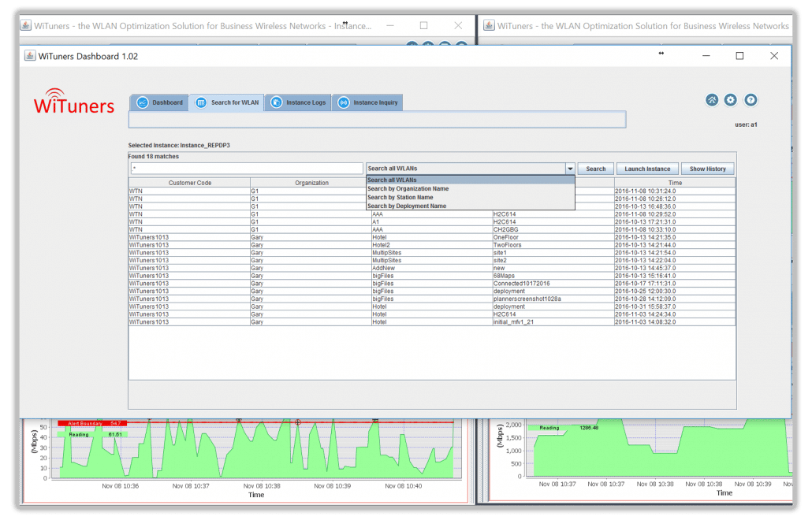
Task: Select Search by Organization Name option
Action: tap(471, 189)
